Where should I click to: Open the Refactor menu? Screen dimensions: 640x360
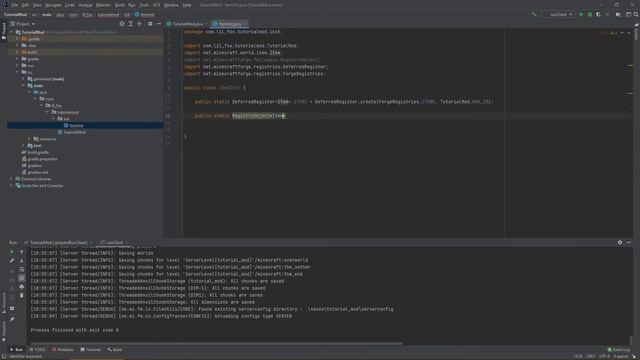[103, 5]
